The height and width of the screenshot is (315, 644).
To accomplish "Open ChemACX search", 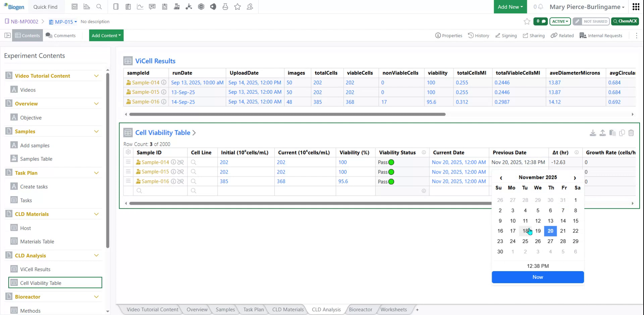I will pyautogui.click(x=625, y=21).
